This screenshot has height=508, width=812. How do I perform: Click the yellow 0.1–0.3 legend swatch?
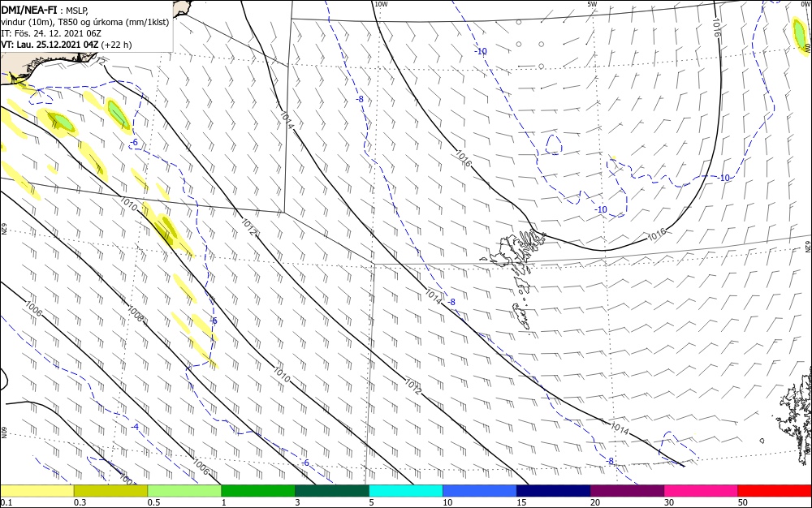pyautogui.click(x=37, y=491)
